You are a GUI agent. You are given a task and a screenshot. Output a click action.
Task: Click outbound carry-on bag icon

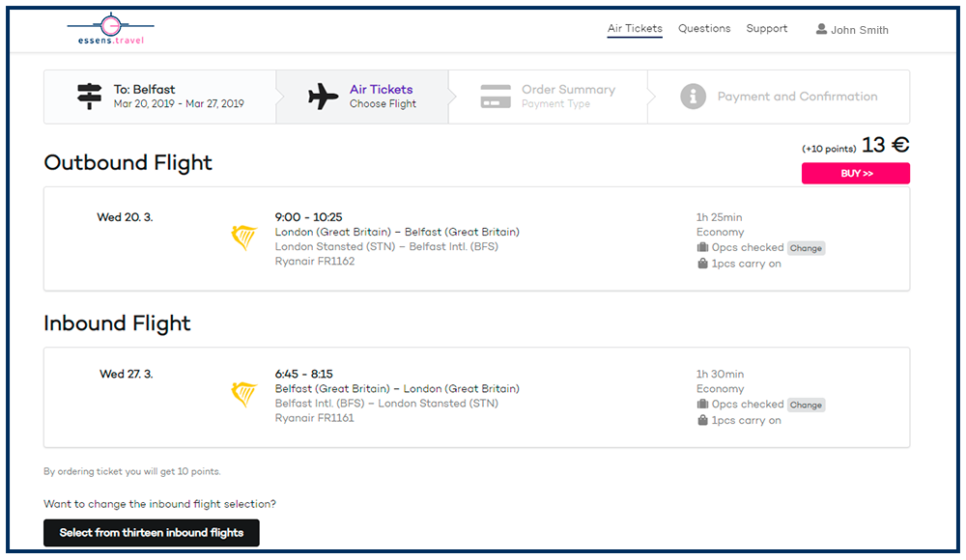(702, 263)
